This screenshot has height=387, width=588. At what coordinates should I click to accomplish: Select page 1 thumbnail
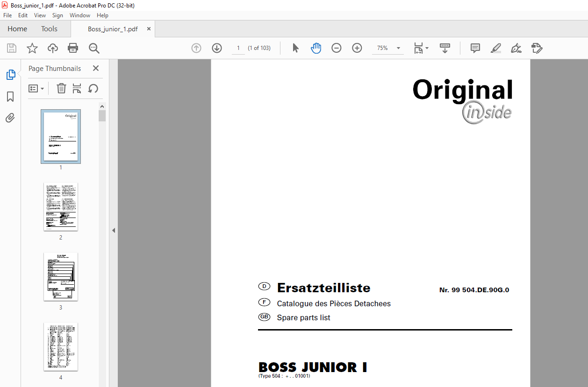pos(61,136)
